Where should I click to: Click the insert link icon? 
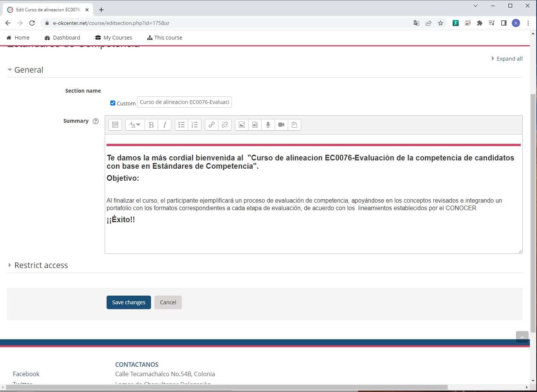[212, 125]
